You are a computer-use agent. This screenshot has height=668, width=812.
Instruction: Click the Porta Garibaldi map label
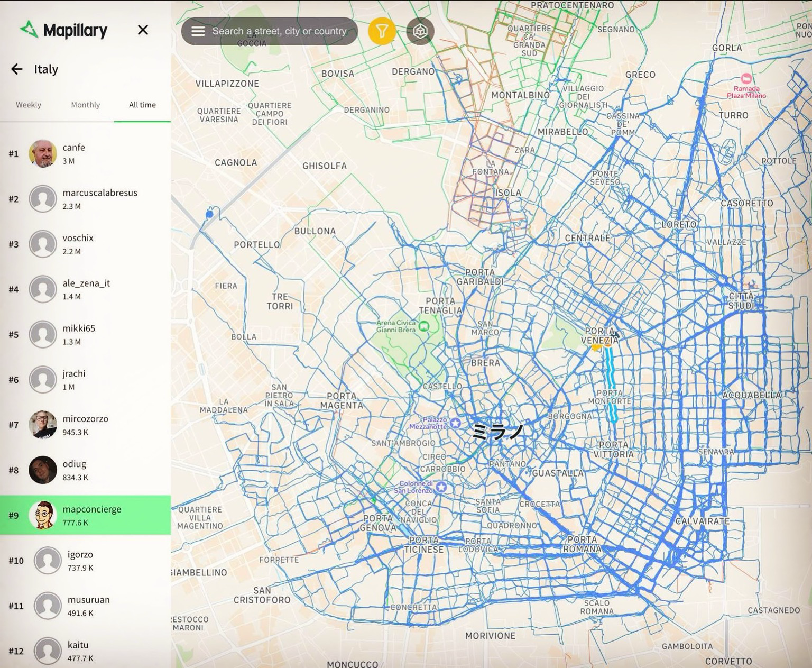(480, 277)
